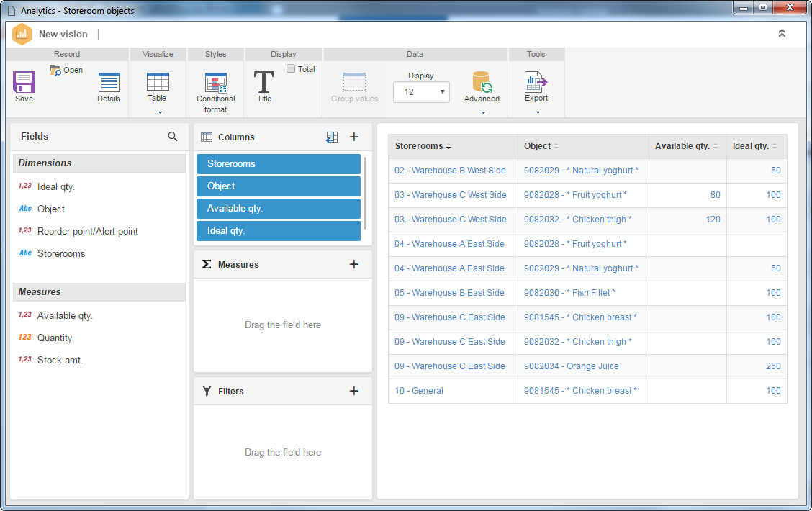The height and width of the screenshot is (511, 812).
Task: Expand the Table visualization dropdown arrow
Action: point(160,112)
